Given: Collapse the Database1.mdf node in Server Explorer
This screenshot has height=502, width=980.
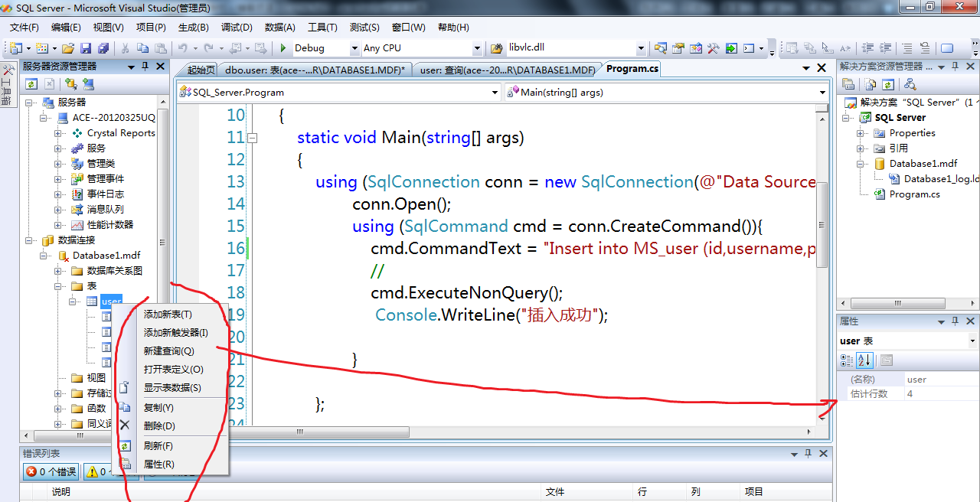Looking at the screenshot, I should [x=44, y=256].
